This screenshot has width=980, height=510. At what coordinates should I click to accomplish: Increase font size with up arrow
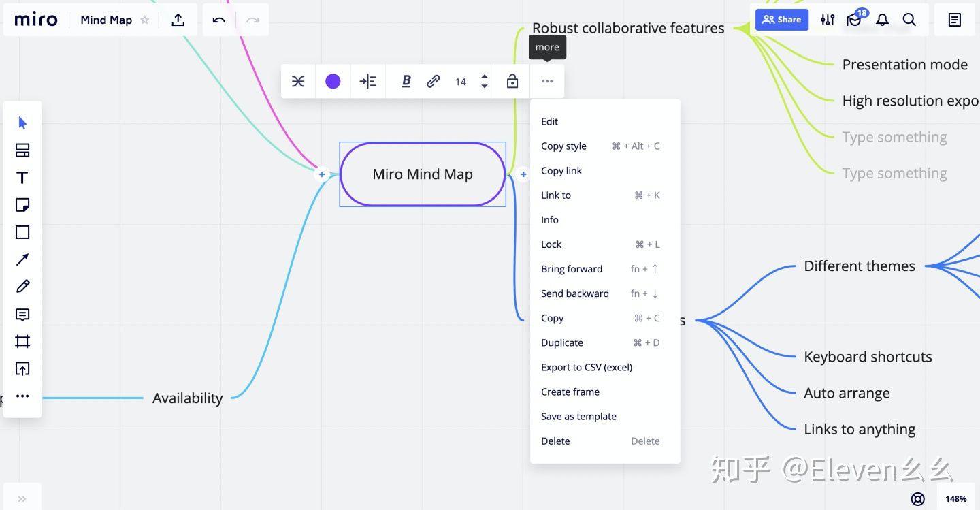pyautogui.click(x=485, y=77)
